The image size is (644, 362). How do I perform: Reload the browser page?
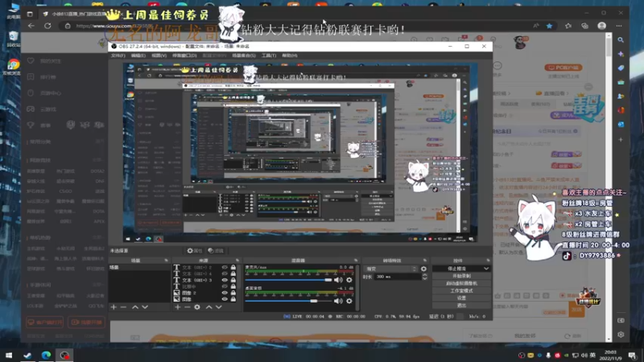[x=47, y=26]
